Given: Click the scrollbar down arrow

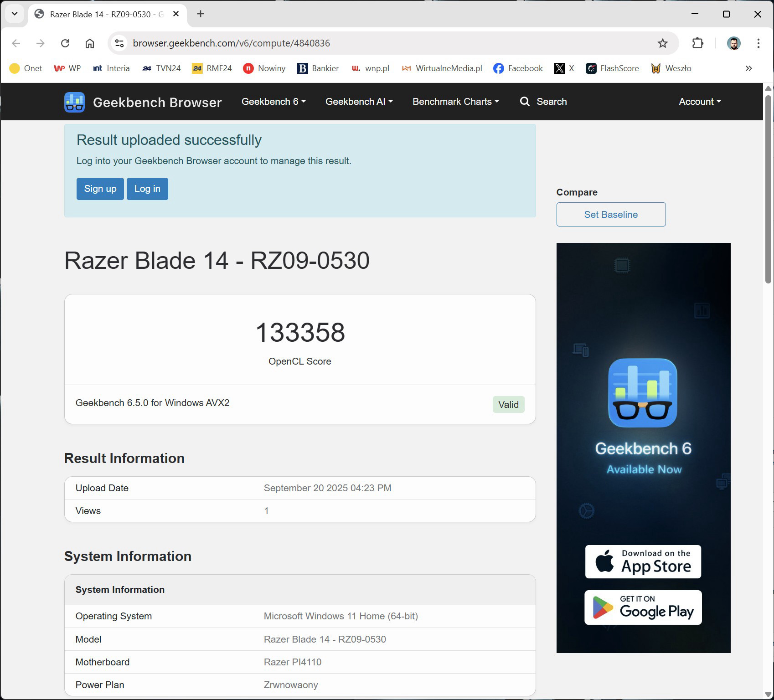Looking at the screenshot, I should [768, 695].
